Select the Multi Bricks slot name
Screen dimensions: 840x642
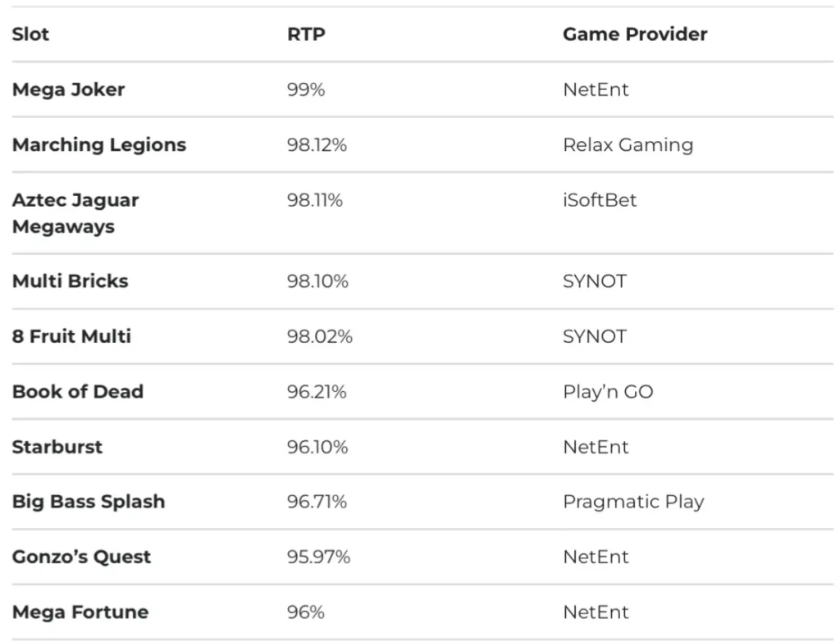pos(70,281)
